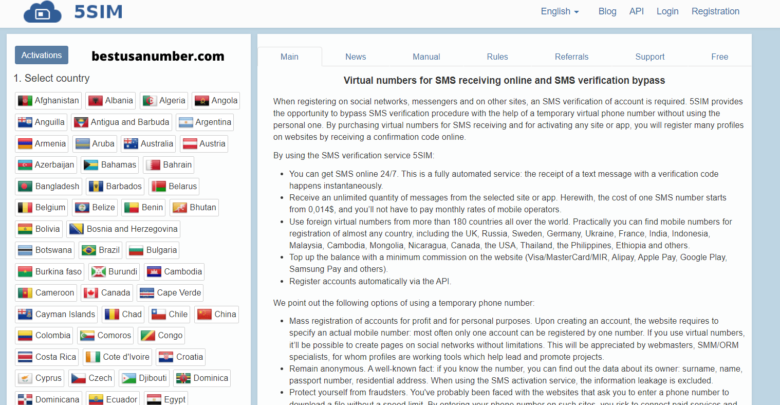Choose Chad from country list
This screenshot has width=780, height=405.
point(123,314)
